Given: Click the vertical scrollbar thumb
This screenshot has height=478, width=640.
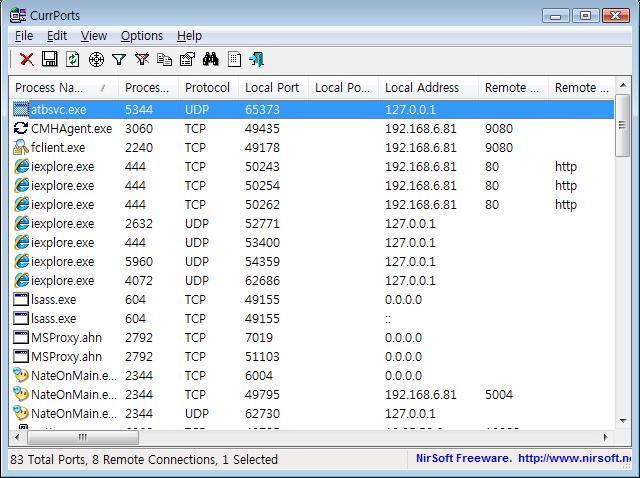Looking at the screenshot, I should [x=623, y=125].
